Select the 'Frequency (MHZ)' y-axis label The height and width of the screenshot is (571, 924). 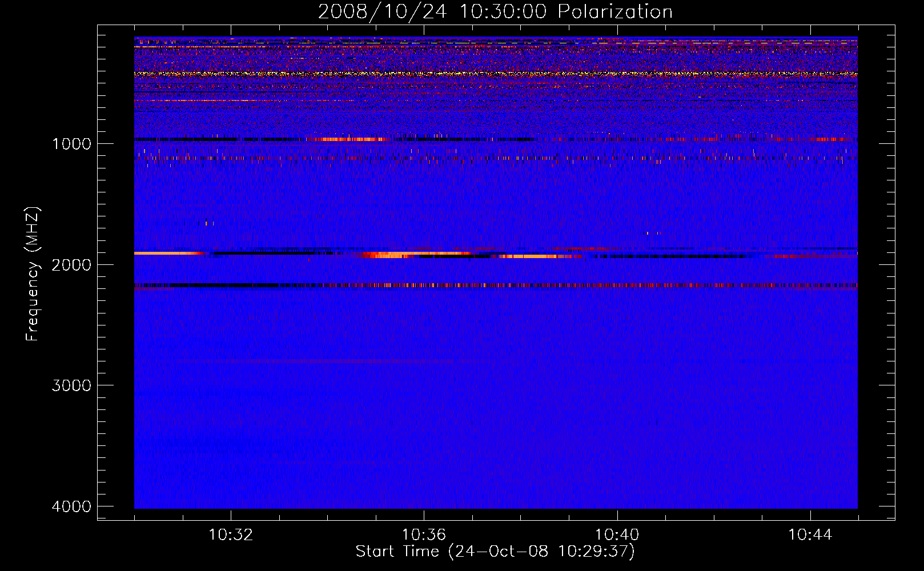pos(32,274)
